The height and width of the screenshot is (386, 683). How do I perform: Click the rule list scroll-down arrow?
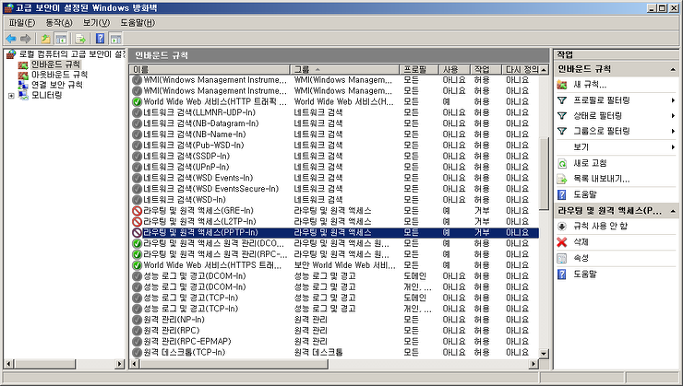pos(544,353)
